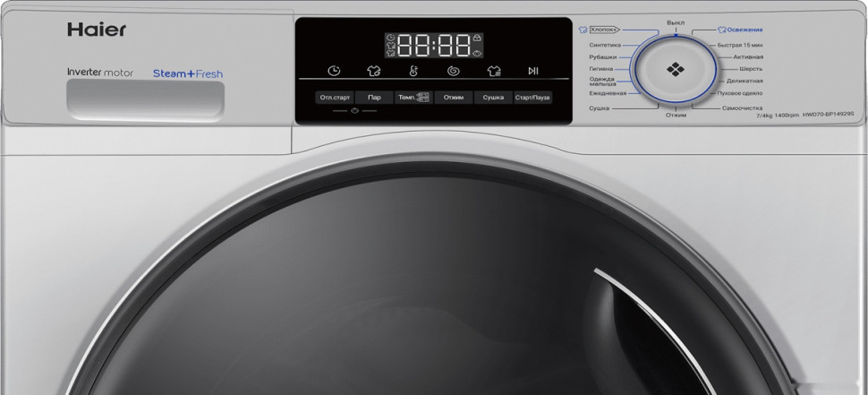Choose the Самоочистка self-clean program
The image size is (868, 395).
tap(741, 107)
